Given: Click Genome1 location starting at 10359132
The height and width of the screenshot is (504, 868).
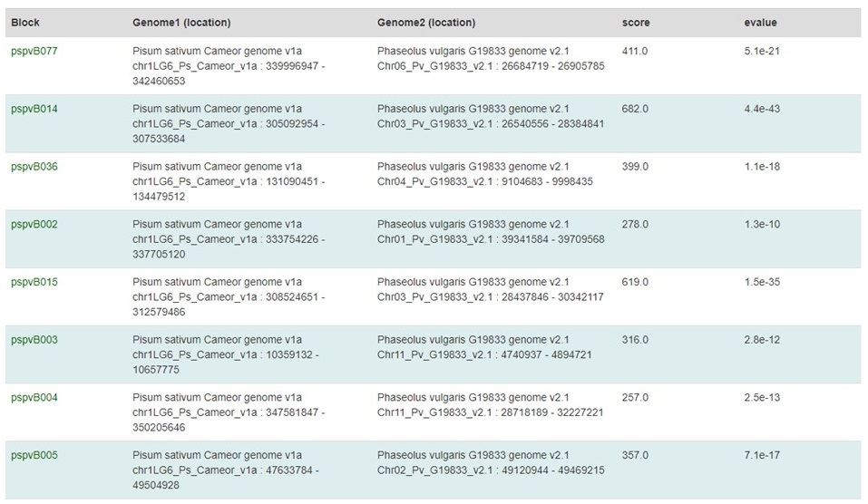Looking at the screenshot, I should [x=226, y=354].
